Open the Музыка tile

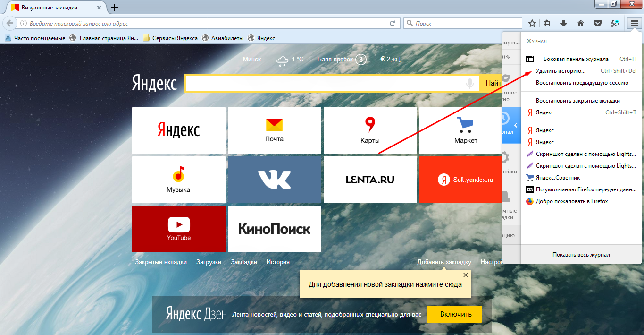tap(179, 180)
